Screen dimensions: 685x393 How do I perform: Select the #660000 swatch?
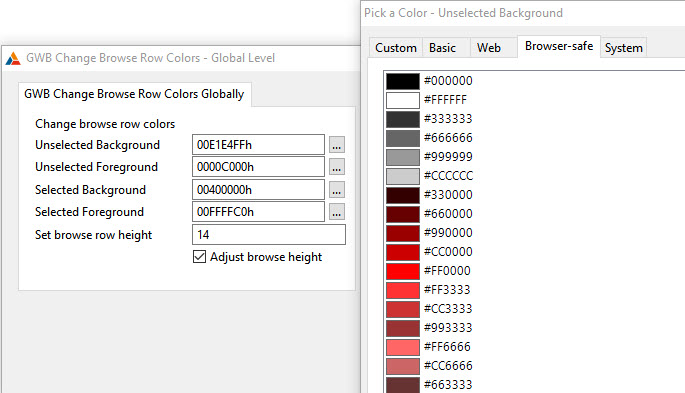point(403,214)
